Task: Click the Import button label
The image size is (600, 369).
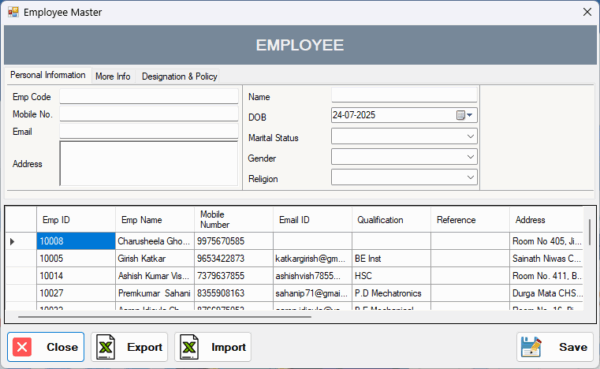Action: pos(228,347)
